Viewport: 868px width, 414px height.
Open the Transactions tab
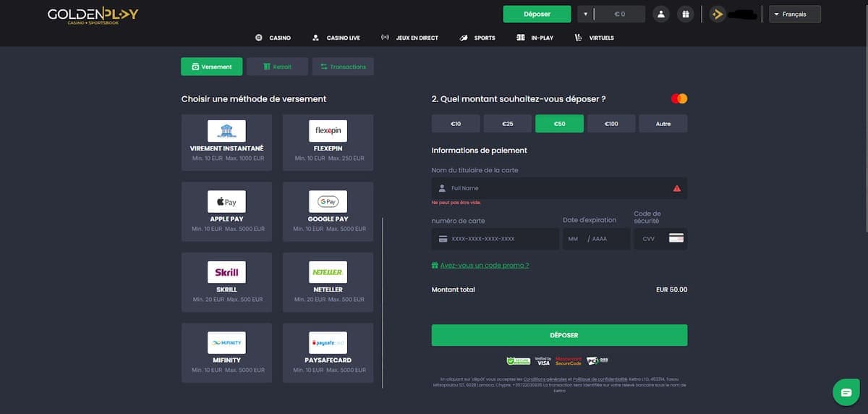[343, 67]
